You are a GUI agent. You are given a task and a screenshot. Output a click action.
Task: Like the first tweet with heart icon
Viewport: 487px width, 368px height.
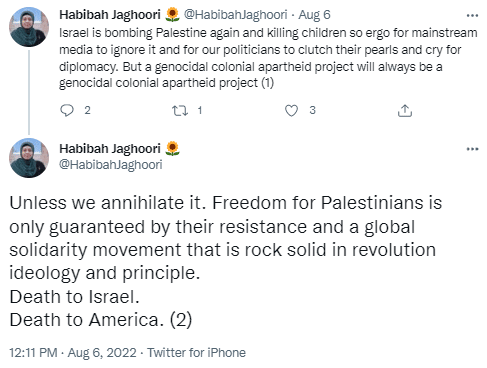point(291,110)
